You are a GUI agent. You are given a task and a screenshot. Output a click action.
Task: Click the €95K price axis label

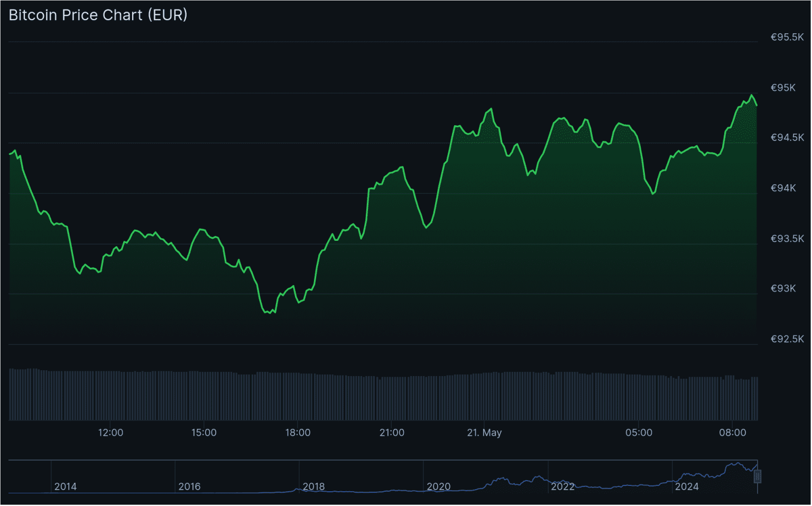click(784, 88)
